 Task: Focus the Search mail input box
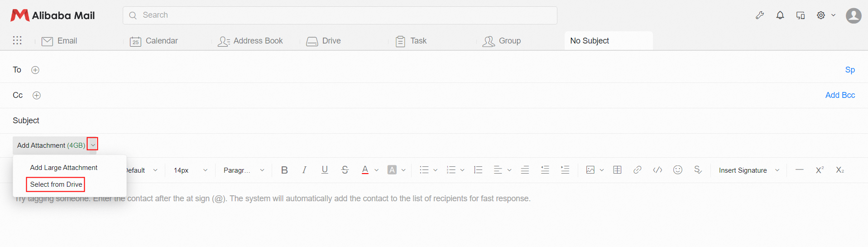tap(340, 15)
